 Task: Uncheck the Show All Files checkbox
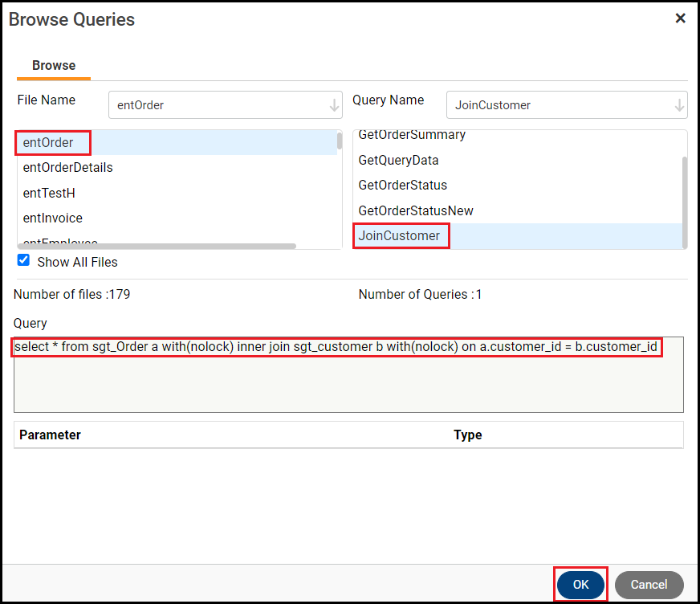[x=23, y=260]
